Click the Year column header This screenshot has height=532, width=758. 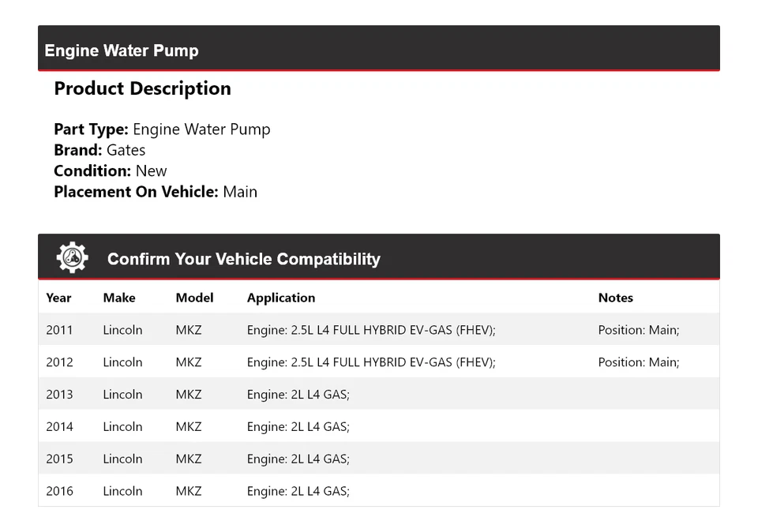coord(58,298)
